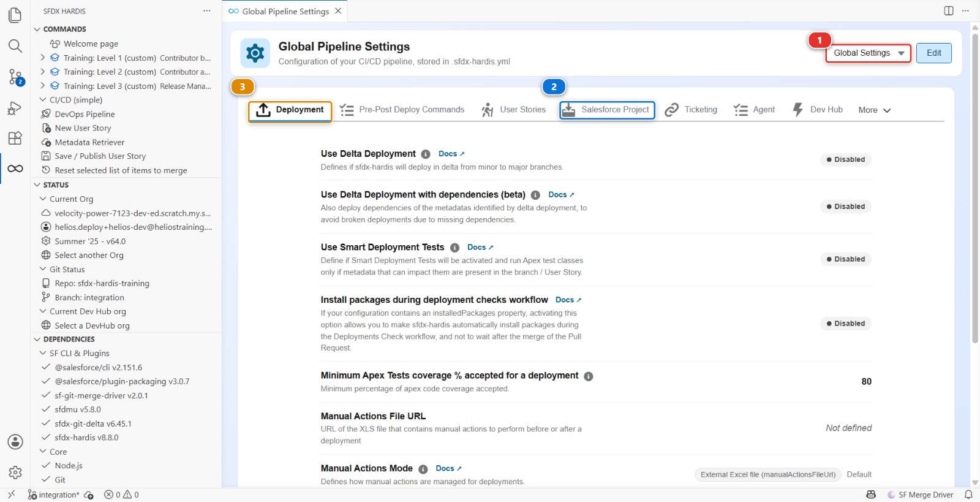Open Docs link for Use Delta Deployment
The height and width of the screenshot is (502, 980).
coord(451,154)
